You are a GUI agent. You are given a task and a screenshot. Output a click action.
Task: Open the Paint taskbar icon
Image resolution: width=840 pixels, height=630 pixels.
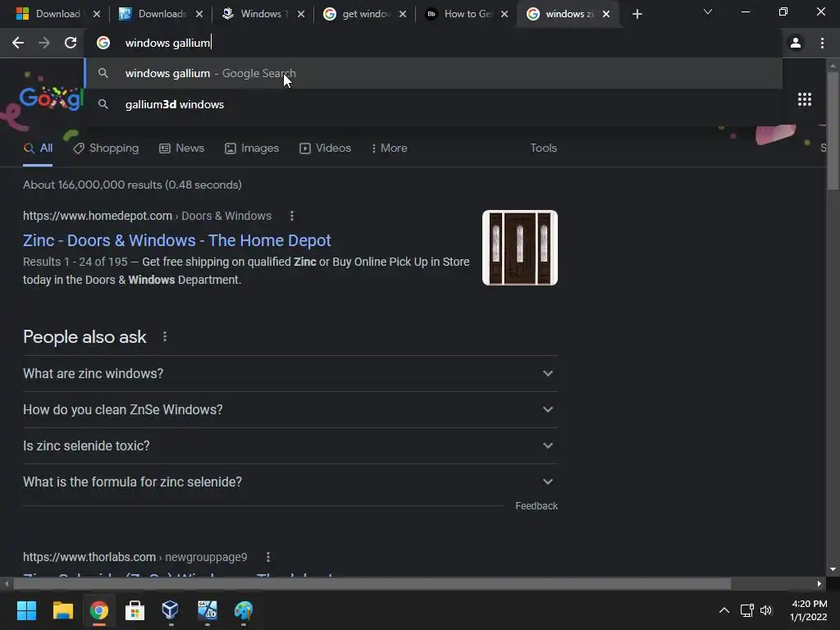click(243, 610)
